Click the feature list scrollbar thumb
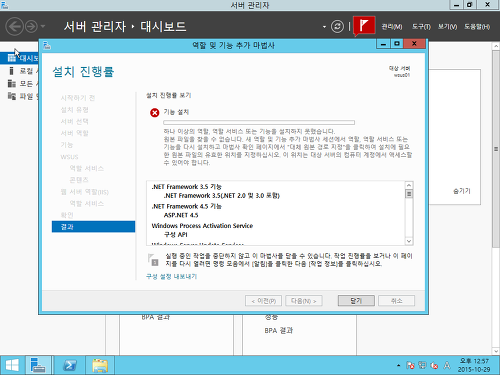This screenshot has width=500, height=375. pos(409,194)
